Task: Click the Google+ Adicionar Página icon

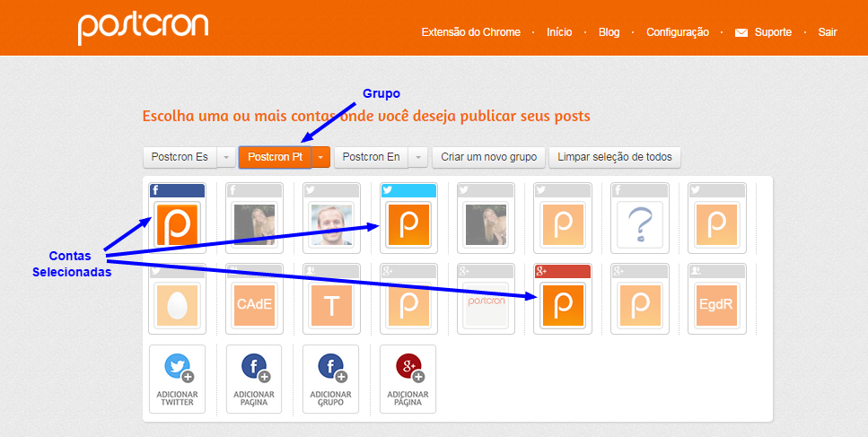Action: [408, 367]
